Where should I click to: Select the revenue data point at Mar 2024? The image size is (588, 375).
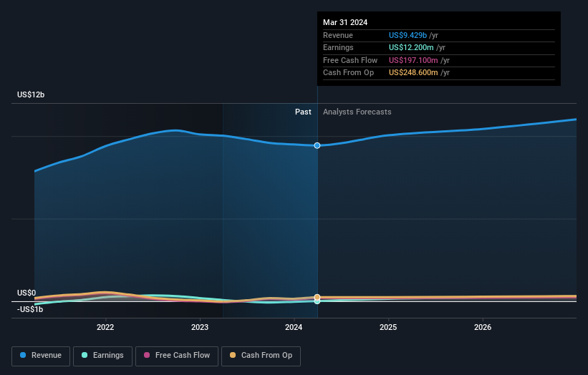point(317,145)
